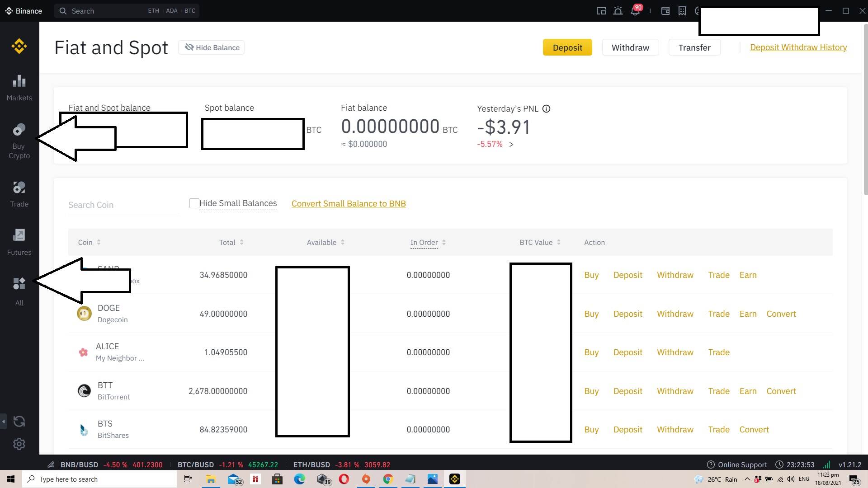Viewport: 868px width, 488px height.
Task: Click the yellow Deposit button
Action: click(567, 47)
